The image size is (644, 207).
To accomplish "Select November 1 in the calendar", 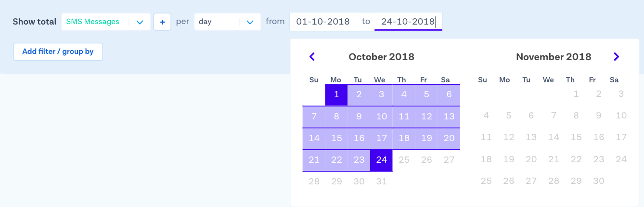I will tap(576, 94).
